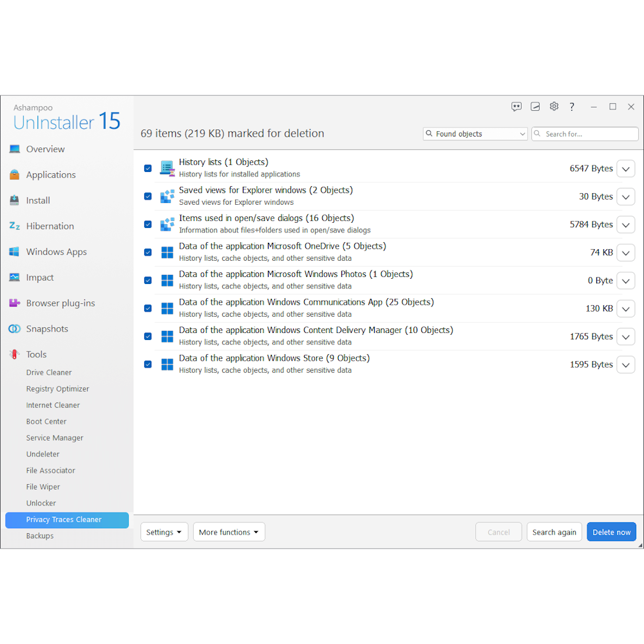Expand the Content Delivery Manager row chevron
The height and width of the screenshot is (644, 644).
tap(625, 337)
